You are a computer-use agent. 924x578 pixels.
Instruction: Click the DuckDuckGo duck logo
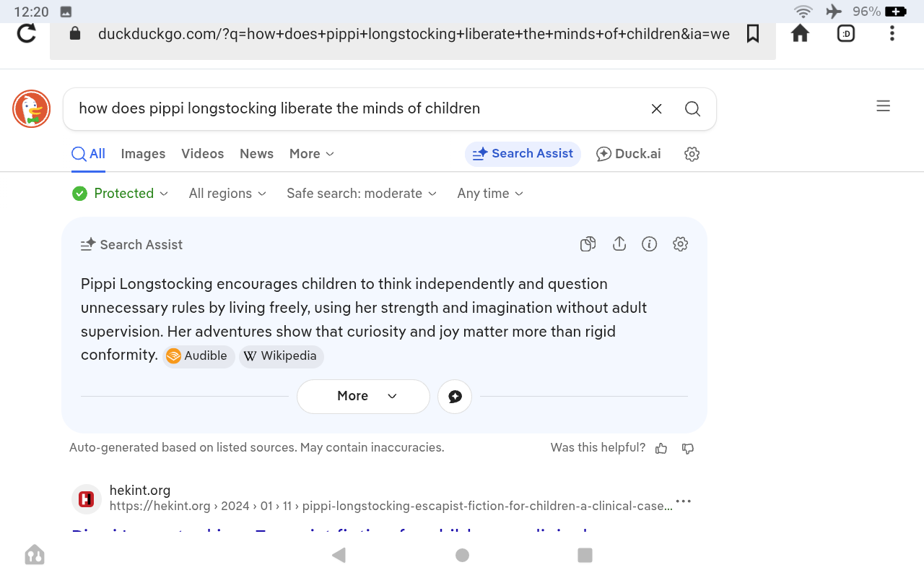click(31, 109)
